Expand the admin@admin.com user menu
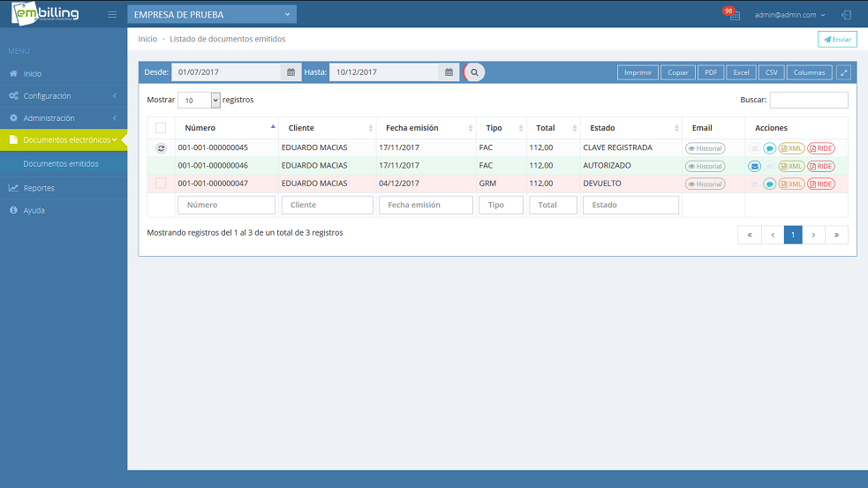 [789, 15]
